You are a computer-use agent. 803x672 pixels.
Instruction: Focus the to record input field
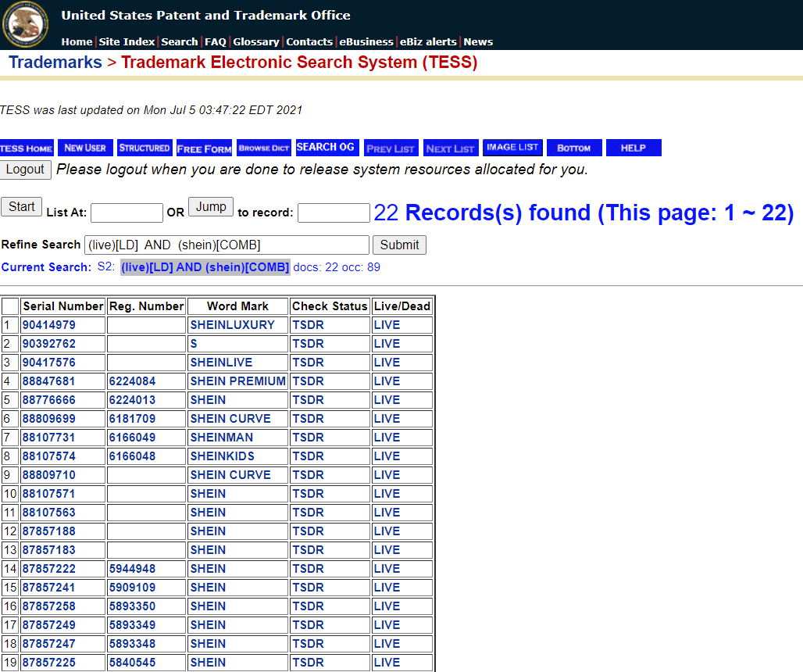coord(334,213)
